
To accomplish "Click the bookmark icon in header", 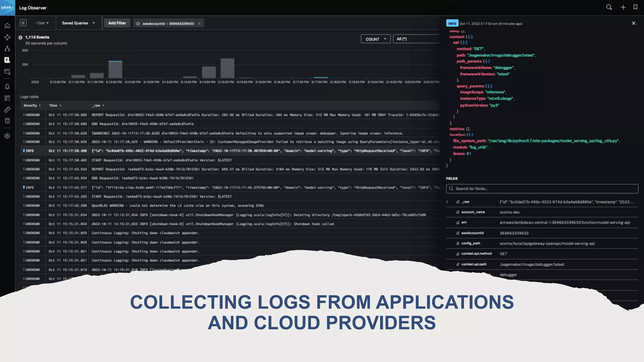I will point(635,7).
